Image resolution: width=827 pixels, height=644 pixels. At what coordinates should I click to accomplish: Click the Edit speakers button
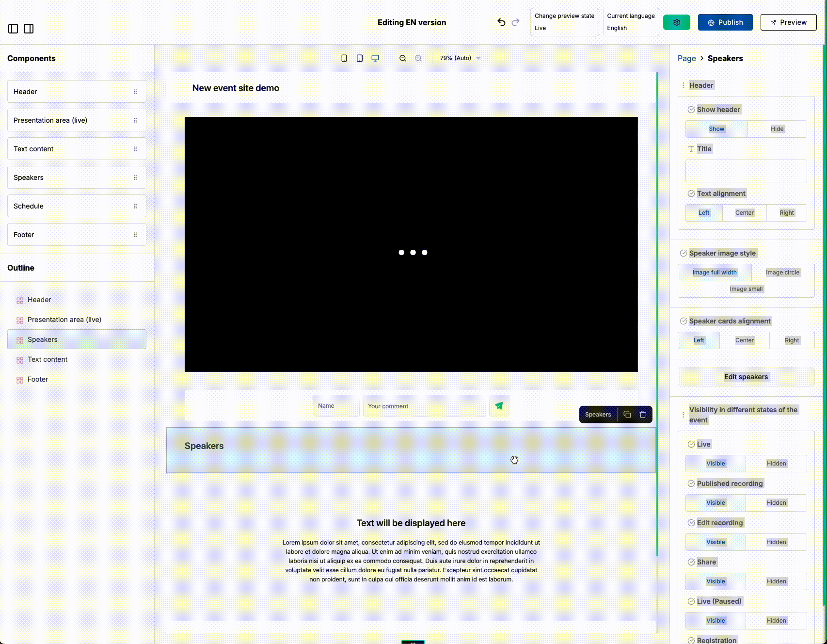pos(746,376)
